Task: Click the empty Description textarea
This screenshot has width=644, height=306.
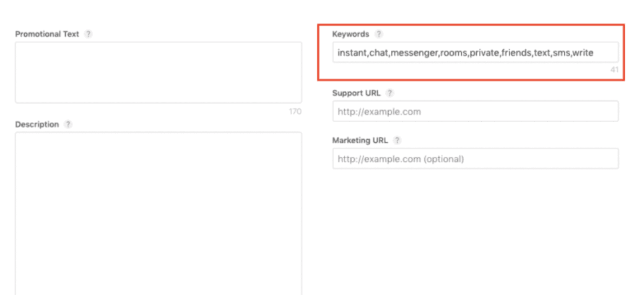Action: tap(158, 210)
